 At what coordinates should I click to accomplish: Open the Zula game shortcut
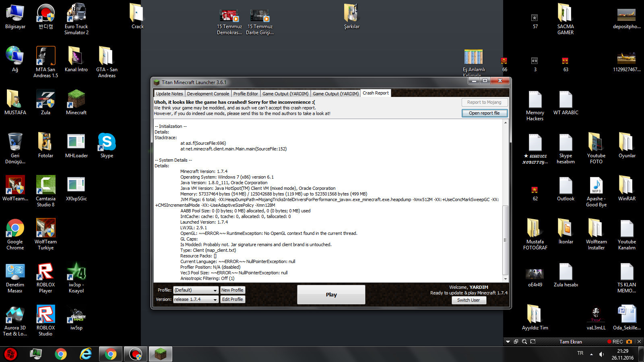coord(45,102)
